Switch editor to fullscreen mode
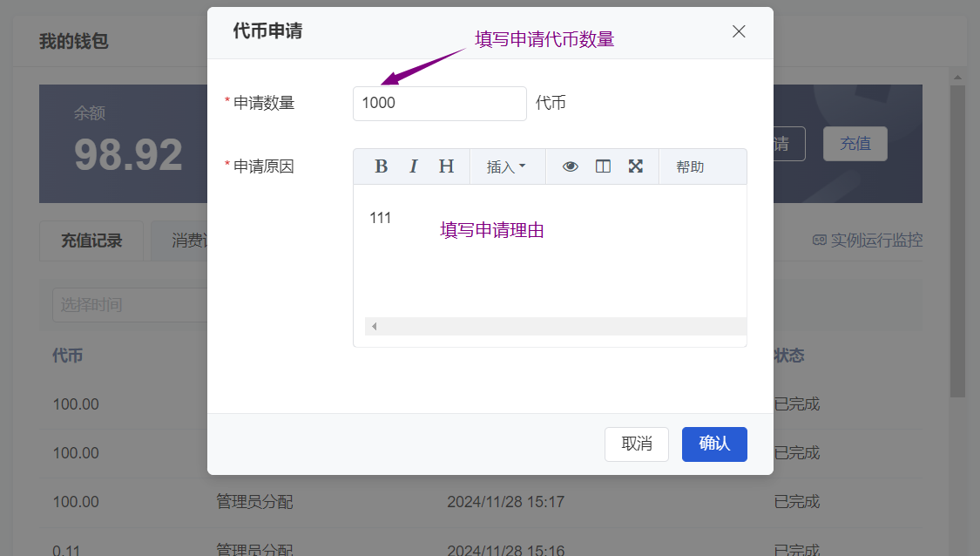The height and width of the screenshot is (556, 980). (x=636, y=166)
